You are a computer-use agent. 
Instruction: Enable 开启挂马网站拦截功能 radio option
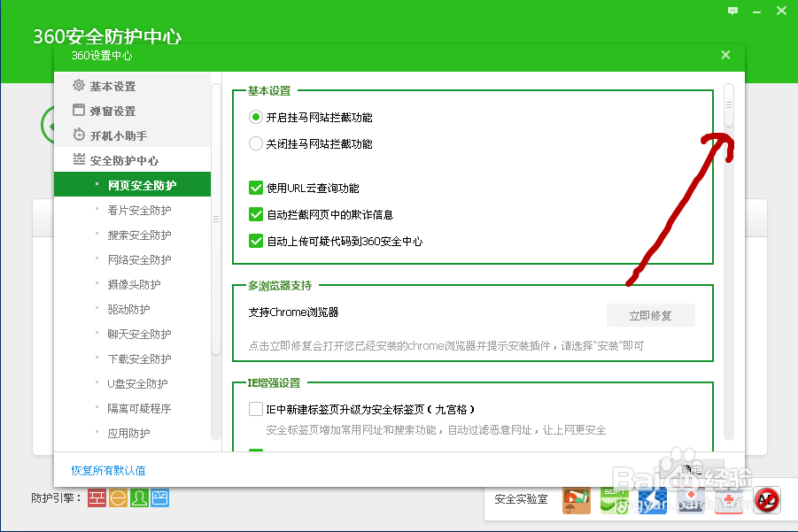pyautogui.click(x=255, y=118)
